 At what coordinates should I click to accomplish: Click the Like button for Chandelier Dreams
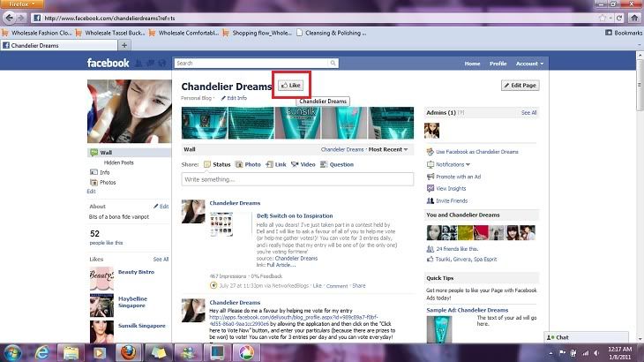tap(291, 86)
